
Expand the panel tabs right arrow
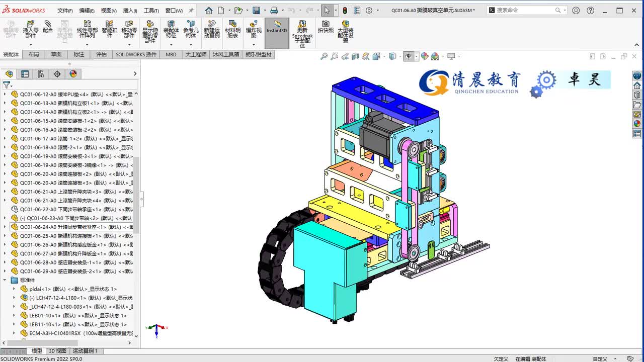coord(135,74)
